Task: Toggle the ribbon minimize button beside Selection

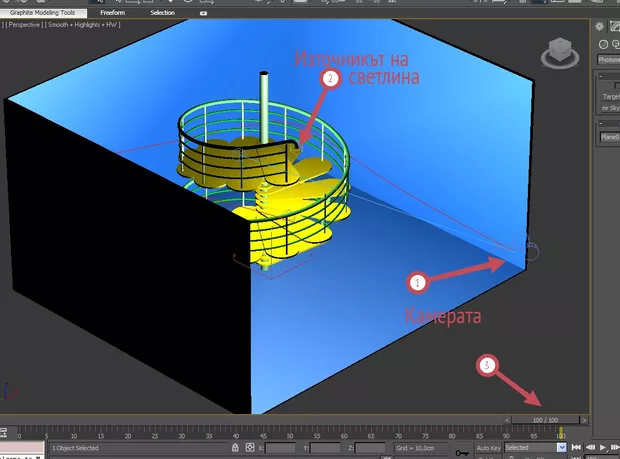Action: (205, 13)
